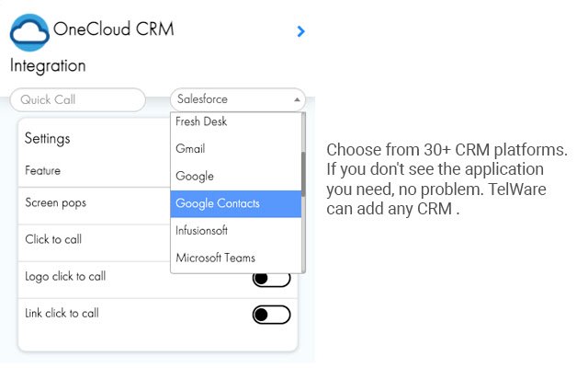Enable the Link click to call switch
The image size is (588, 368).
[x=271, y=315]
